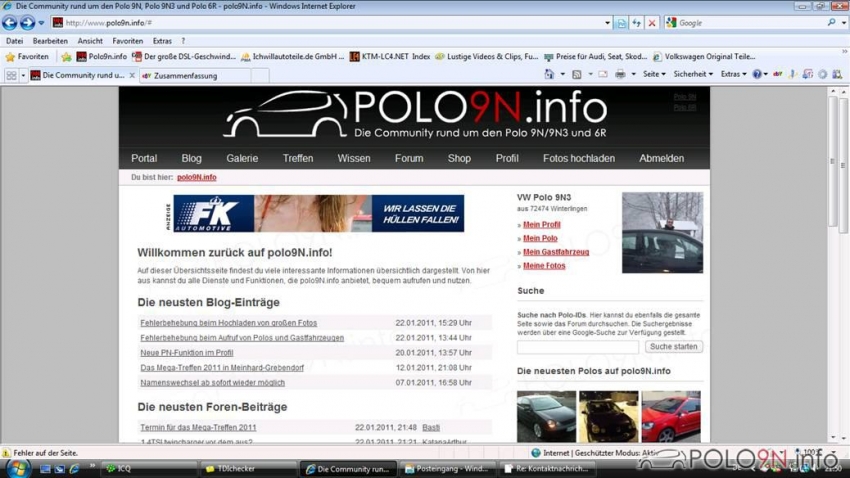
Task: Close the Die Community tab
Action: [x=132, y=75]
